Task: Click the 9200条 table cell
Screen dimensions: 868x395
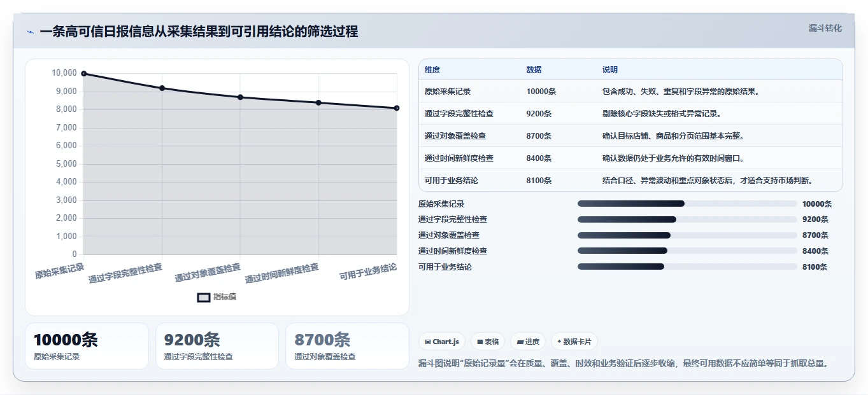Action: pos(539,114)
